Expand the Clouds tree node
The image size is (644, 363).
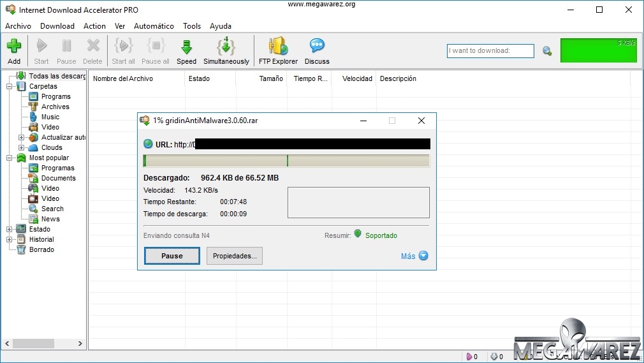pos(21,147)
